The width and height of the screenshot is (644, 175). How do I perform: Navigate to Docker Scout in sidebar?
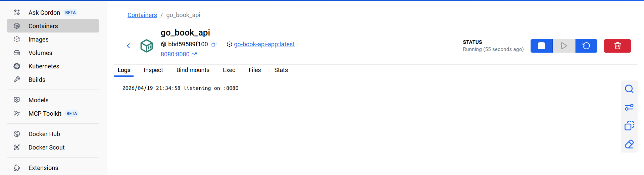[x=46, y=148]
